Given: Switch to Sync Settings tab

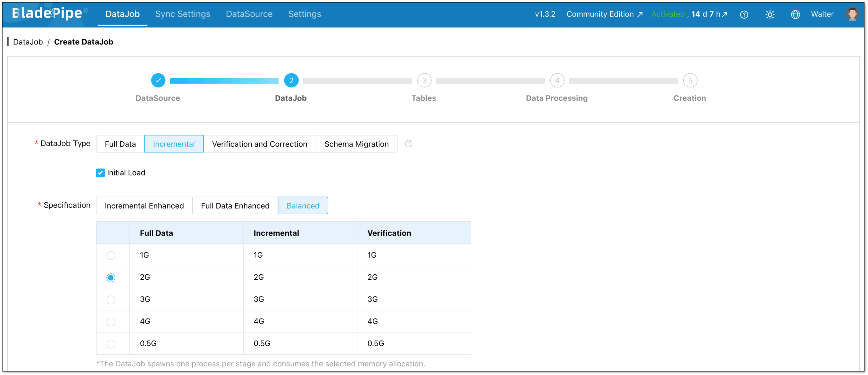Looking at the screenshot, I should point(183,14).
